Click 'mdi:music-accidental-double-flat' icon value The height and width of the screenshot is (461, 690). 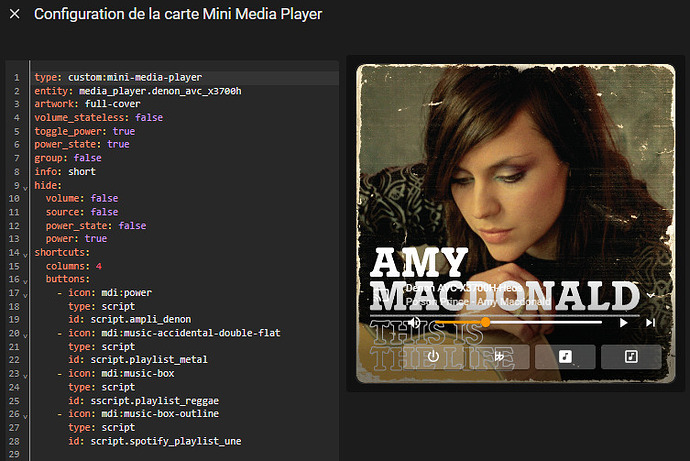[191, 333]
